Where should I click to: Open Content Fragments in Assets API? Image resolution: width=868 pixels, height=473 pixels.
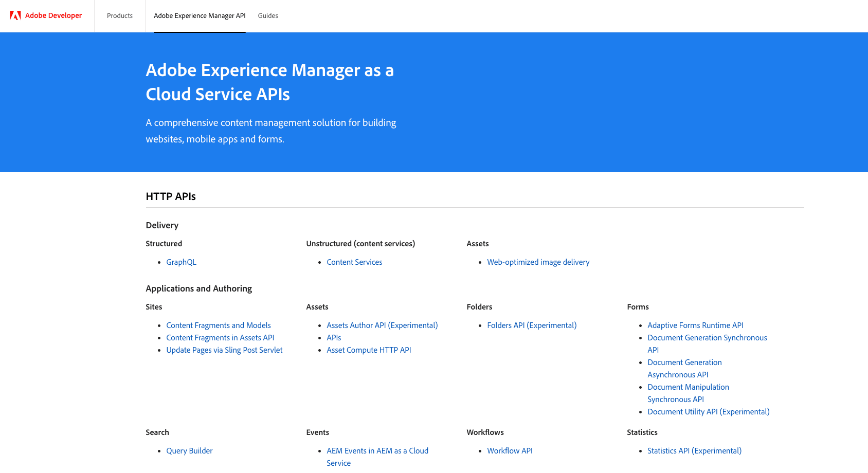coord(220,337)
